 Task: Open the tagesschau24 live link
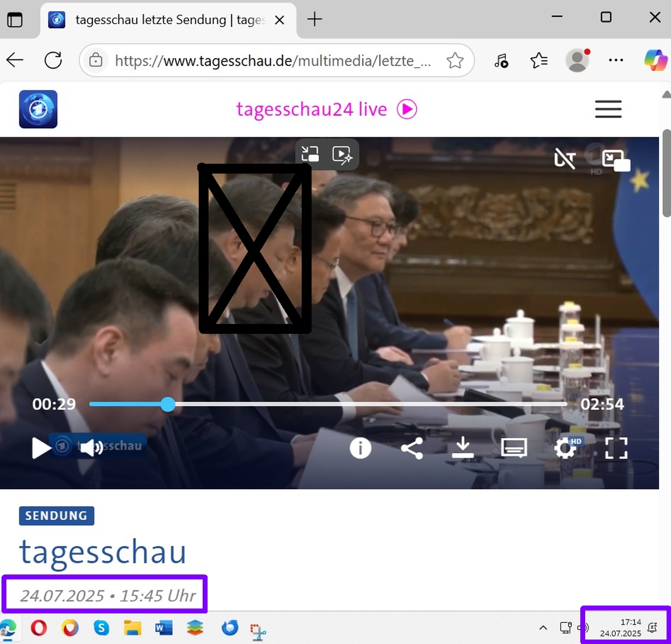click(326, 109)
